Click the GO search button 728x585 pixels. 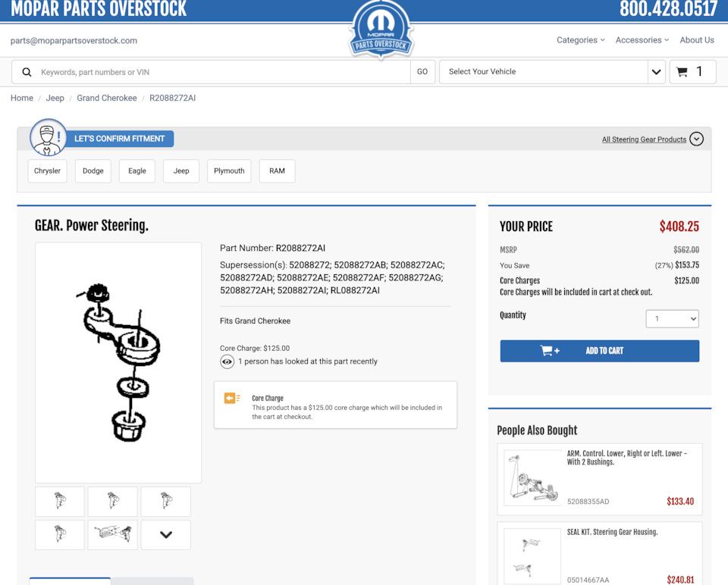(422, 72)
